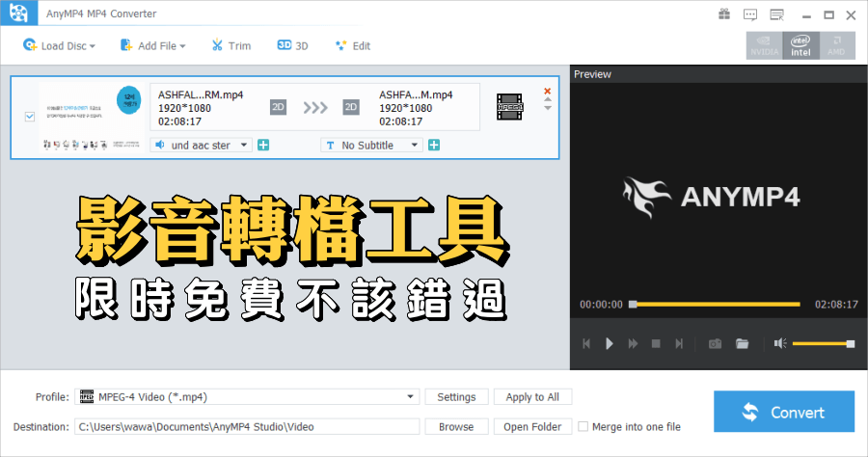Click the output 2D mode icon

pyautogui.click(x=351, y=107)
